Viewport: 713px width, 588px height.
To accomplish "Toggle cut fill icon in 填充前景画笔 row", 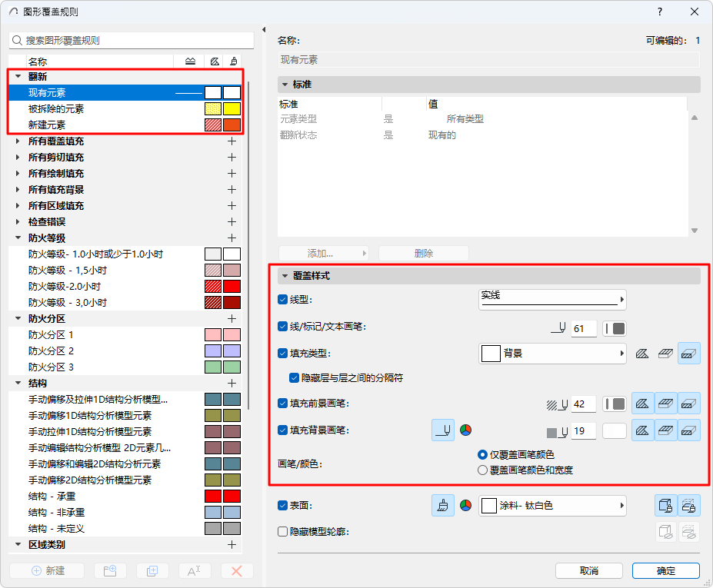I will pyautogui.click(x=689, y=404).
